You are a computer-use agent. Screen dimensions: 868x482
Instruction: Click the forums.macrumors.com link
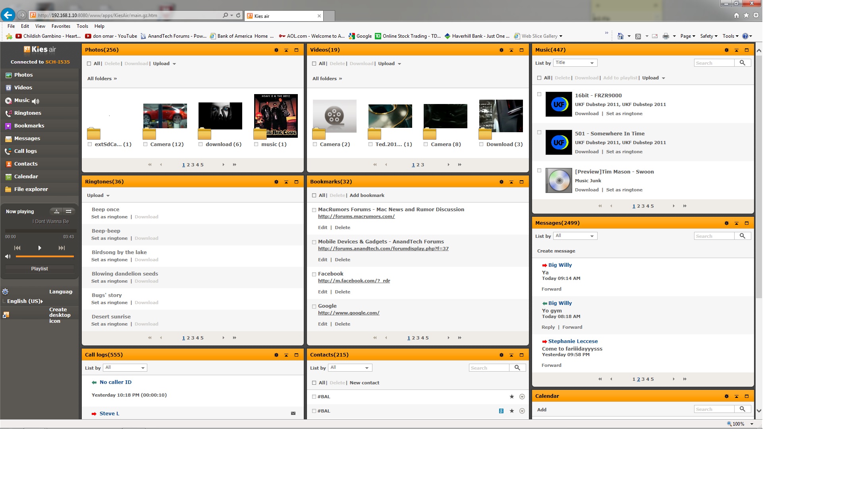pyautogui.click(x=356, y=216)
